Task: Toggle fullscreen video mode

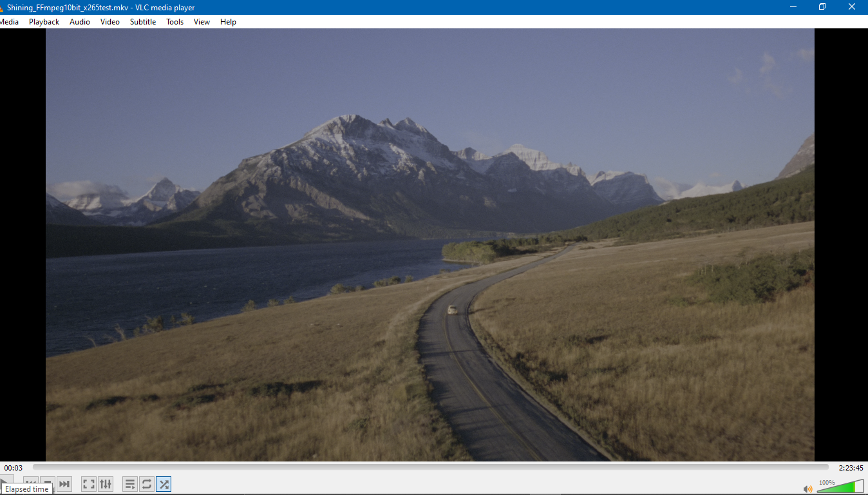Action: point(89,484)
